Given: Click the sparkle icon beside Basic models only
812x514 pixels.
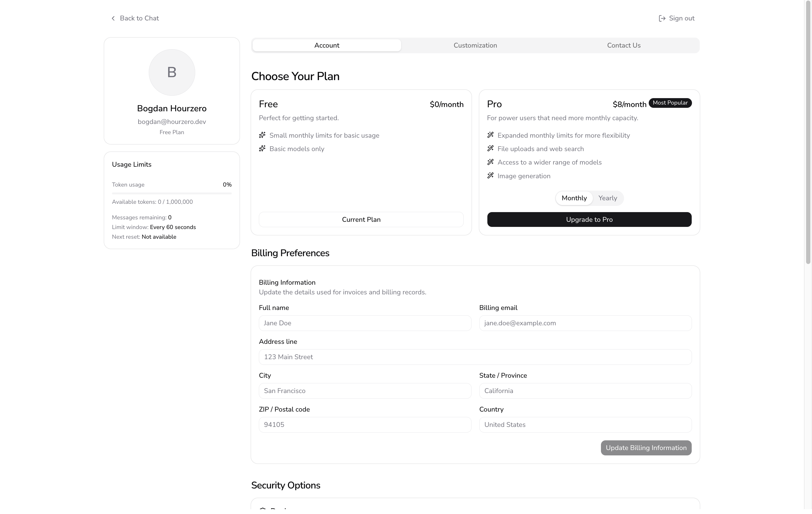Looking at the screenshot, I should [x=262, y=148].
